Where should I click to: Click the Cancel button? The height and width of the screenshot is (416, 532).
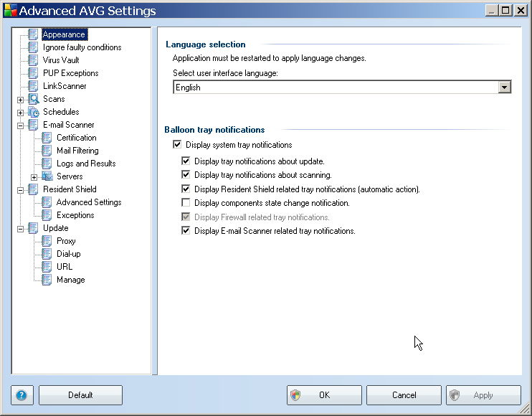[404, 395]
